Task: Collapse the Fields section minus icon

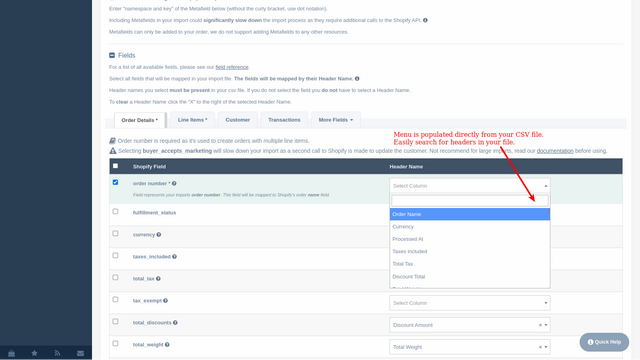Action: click(x=112, y=55)
